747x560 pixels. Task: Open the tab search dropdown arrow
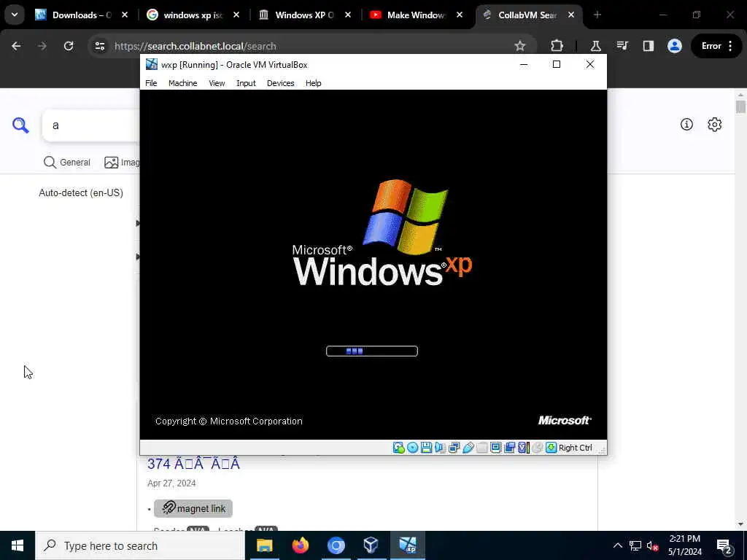15,15
